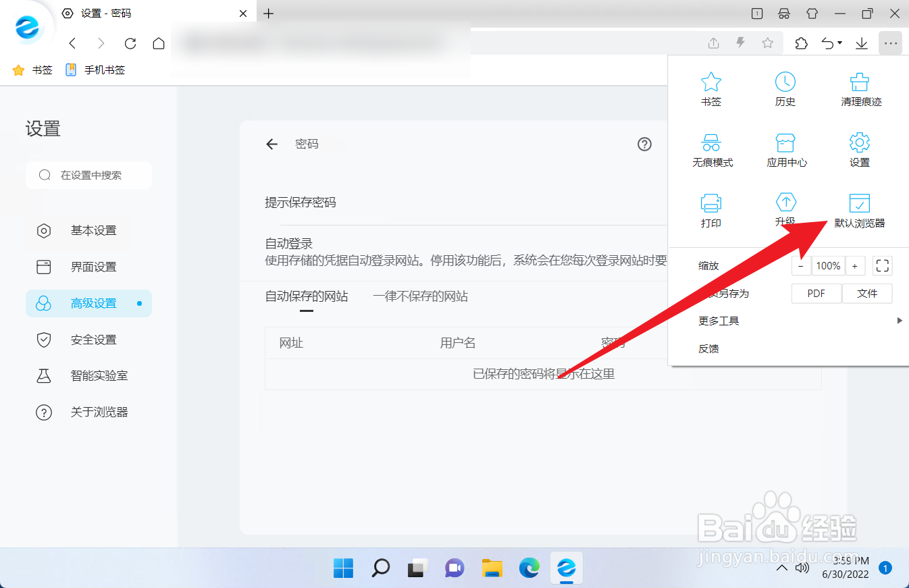Show hidden system tray icons
This screenshot has width=909, height=588.
pos(781,568)
